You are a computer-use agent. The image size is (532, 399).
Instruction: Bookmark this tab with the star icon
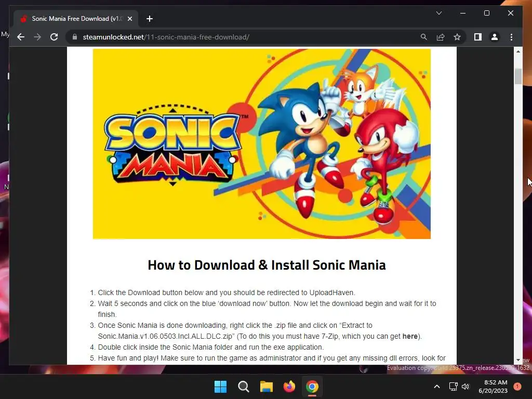point(457,37)
